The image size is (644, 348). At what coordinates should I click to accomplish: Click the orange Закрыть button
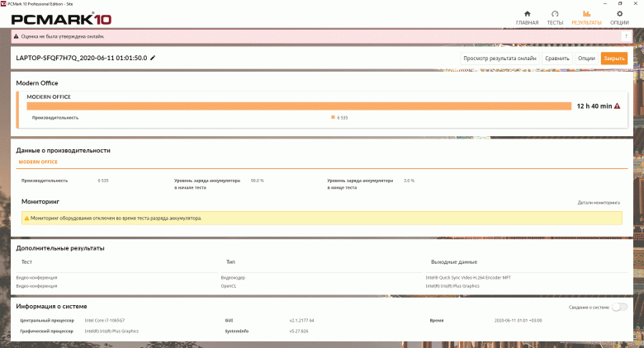614,59
